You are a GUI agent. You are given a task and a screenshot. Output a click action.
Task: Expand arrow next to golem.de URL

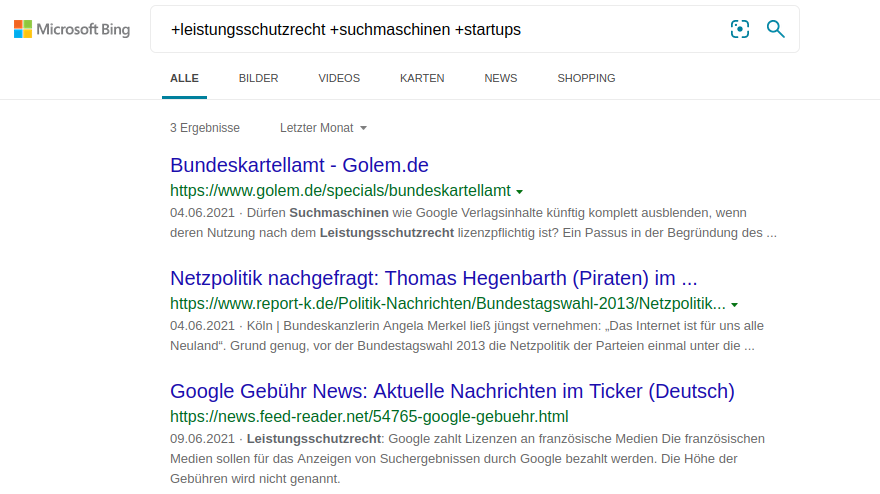click(519, 192)
